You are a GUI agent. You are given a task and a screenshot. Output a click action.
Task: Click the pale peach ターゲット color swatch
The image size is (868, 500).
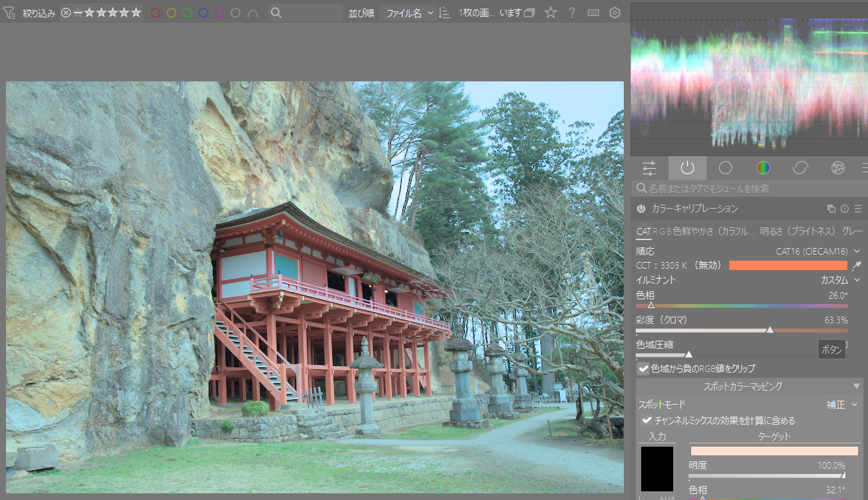click(x=775, y=451)
